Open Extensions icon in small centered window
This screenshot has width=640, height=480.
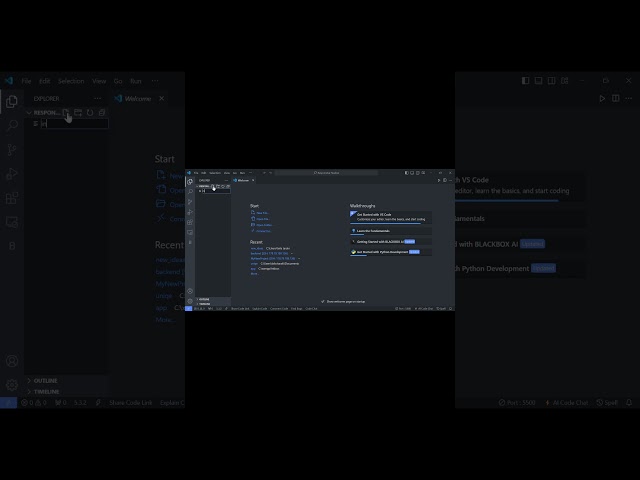[x=190, y=222]
